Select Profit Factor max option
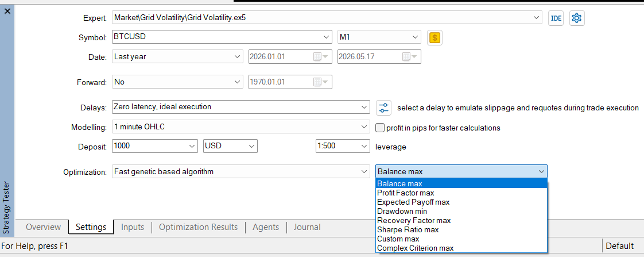Screen dimensions: 644x257 click(461, 193)
